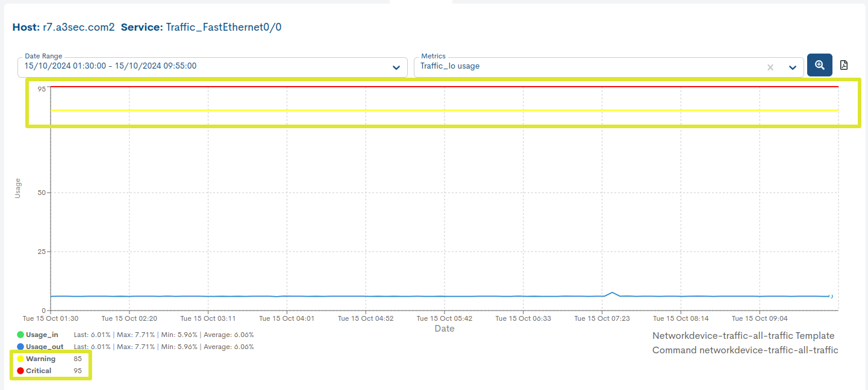Viewport: 868px width, 390px height.
Task: Click the yellow Warning legend dot
Action: pyautogui.click(x=19, y=358)
